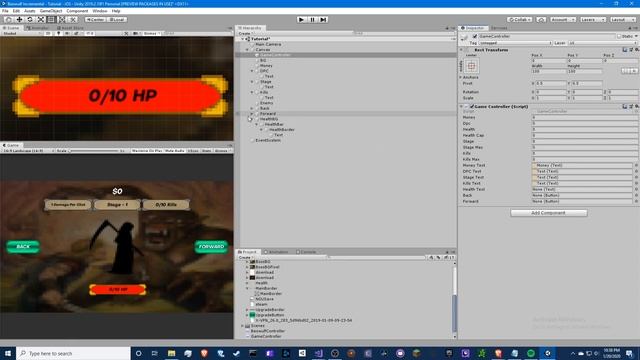
Task: Open the Game aspect ratio dropdown
Action: [28, 151]
